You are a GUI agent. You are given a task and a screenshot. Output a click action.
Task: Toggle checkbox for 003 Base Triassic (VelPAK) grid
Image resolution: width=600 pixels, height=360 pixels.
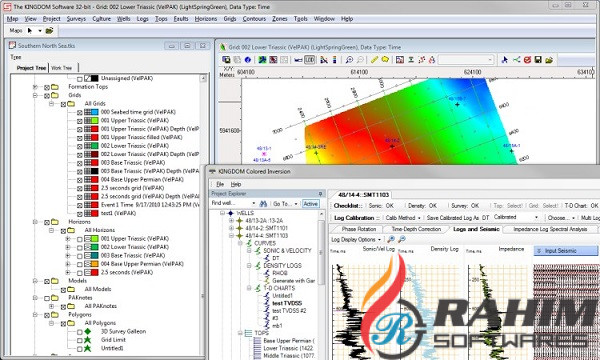tap(80, 163)
